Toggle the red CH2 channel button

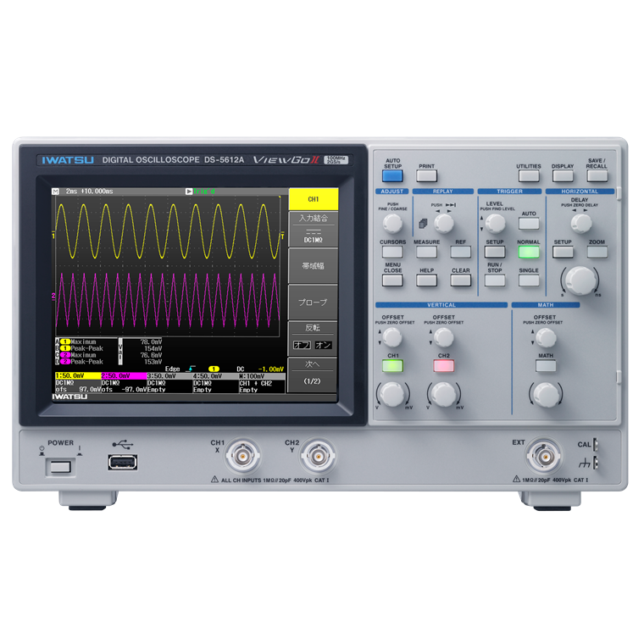click(444, 366)
